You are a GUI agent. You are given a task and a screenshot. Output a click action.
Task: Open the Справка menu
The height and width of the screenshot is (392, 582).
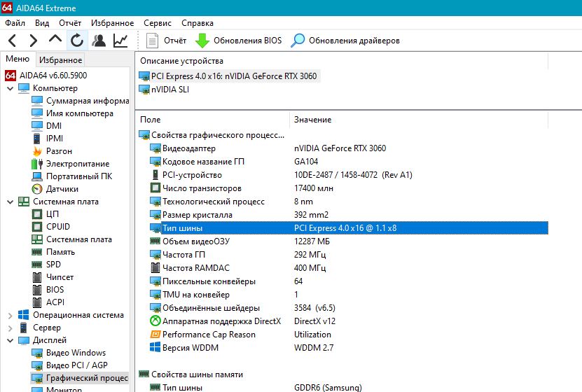click(x=198, y=23)
